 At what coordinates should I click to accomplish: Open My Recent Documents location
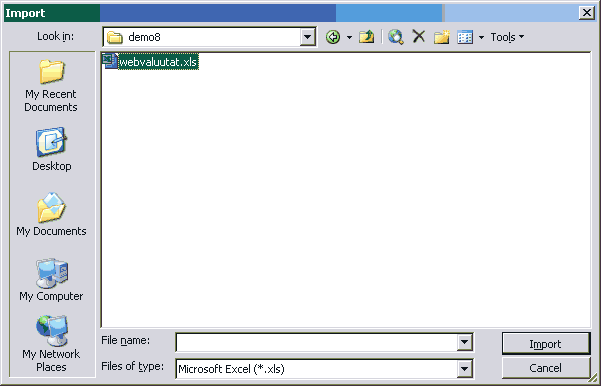click(51, 85)
